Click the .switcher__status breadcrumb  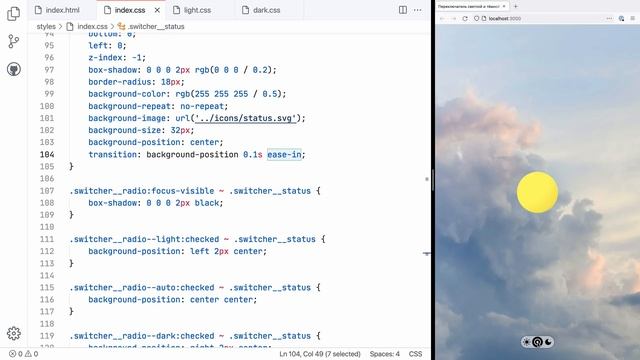[151, 27]
